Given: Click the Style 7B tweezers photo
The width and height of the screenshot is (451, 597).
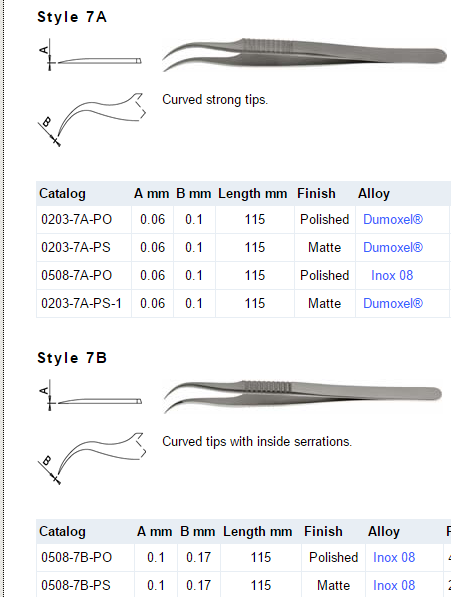Looking at the screenshot, I should click(303, 396).
